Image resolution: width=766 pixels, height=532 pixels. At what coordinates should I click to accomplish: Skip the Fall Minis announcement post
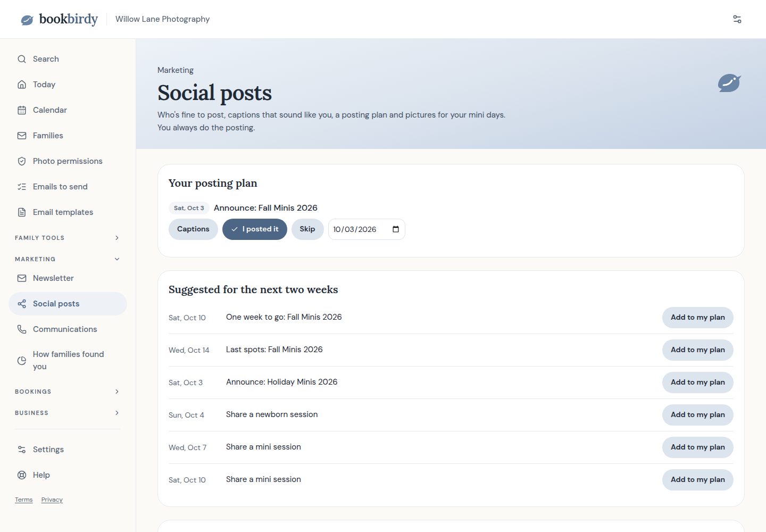pos(307,229)
